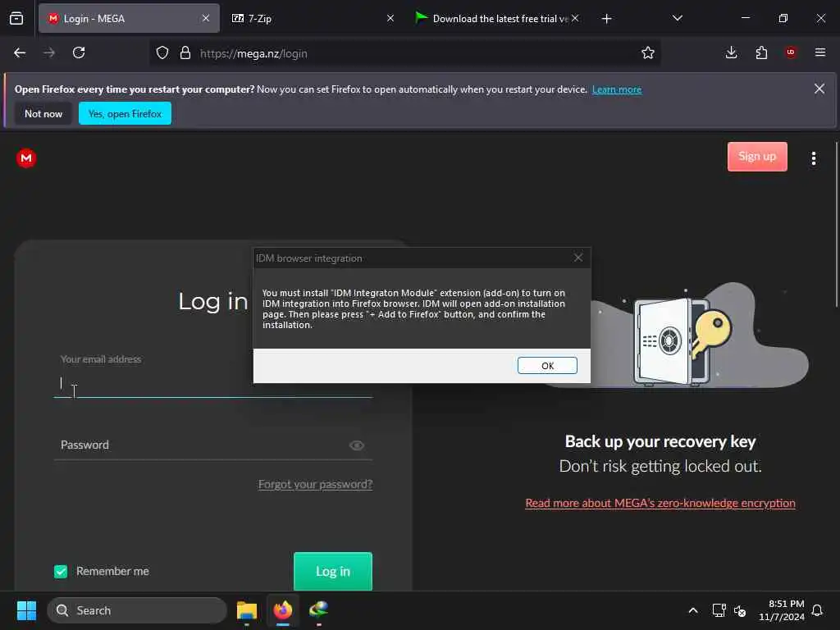Open the clock and date flyout
840x630 pixels.
click(x=782, y=610)
